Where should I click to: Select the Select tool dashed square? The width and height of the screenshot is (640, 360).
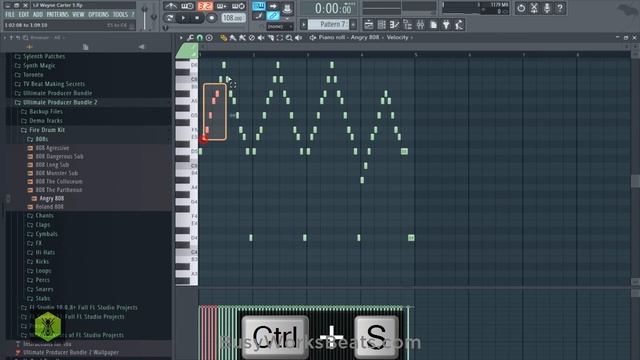[280, 38]
